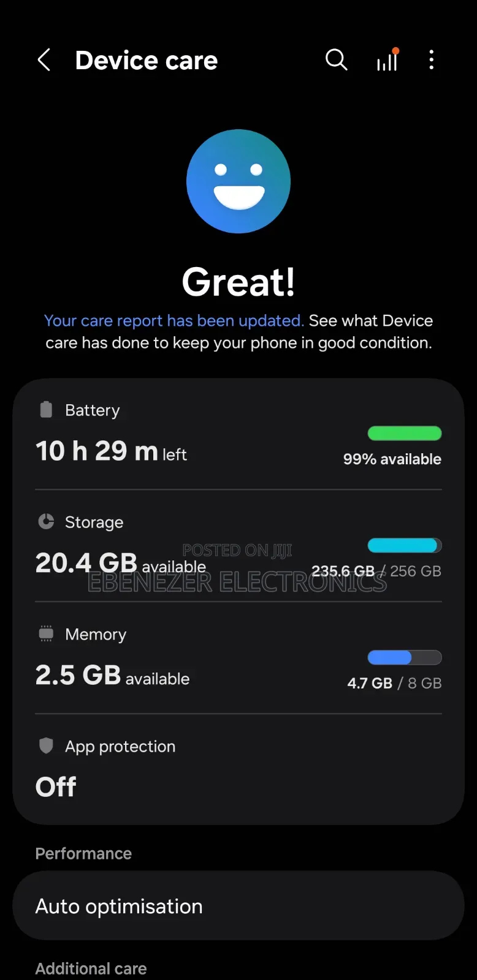The width and height of the screenshot is (477, 980).
Task: Open the care report signal-bars icon
Action: (x=387, y=60)
